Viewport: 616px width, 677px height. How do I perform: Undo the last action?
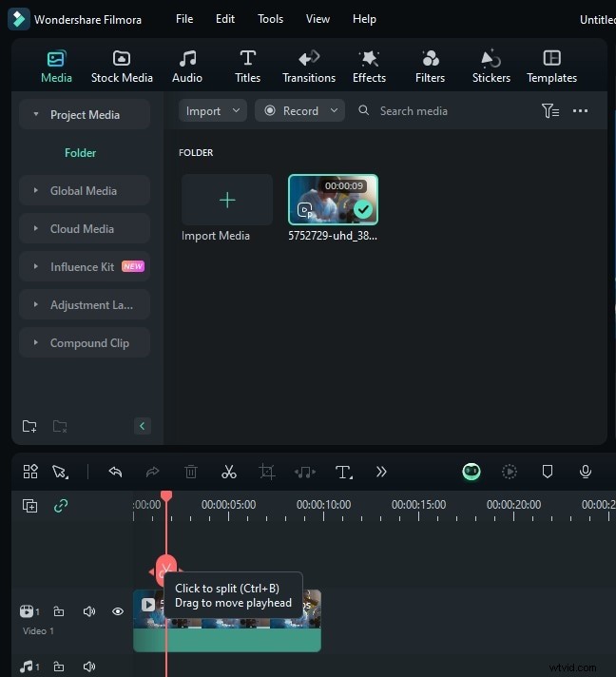pyautogui.click(x=115, y=472)
